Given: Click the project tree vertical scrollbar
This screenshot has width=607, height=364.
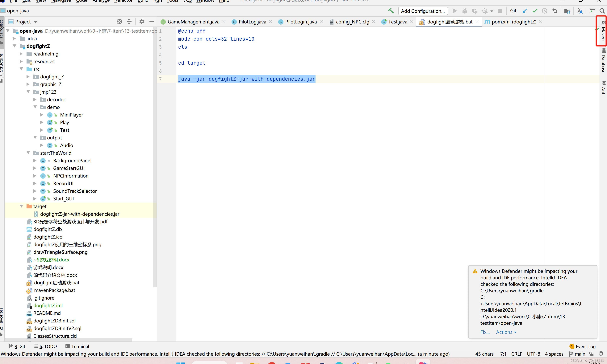Looking at the screenshot, I should point(154,157).
